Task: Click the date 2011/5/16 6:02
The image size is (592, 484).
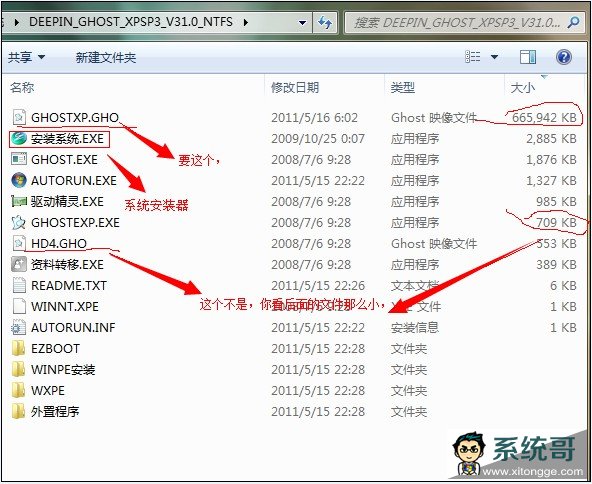Action: click(x=314, y=117)
